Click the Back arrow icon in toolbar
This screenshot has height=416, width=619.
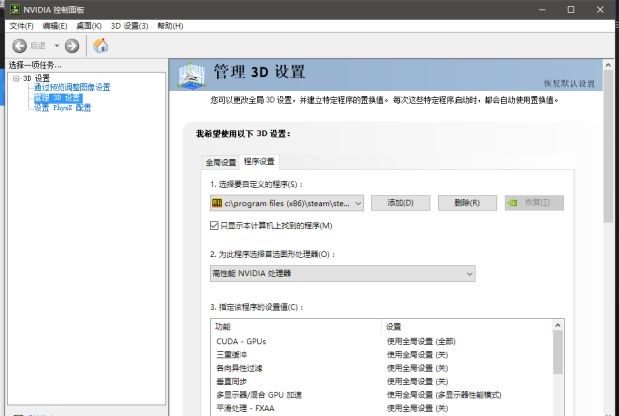[19, 46]
